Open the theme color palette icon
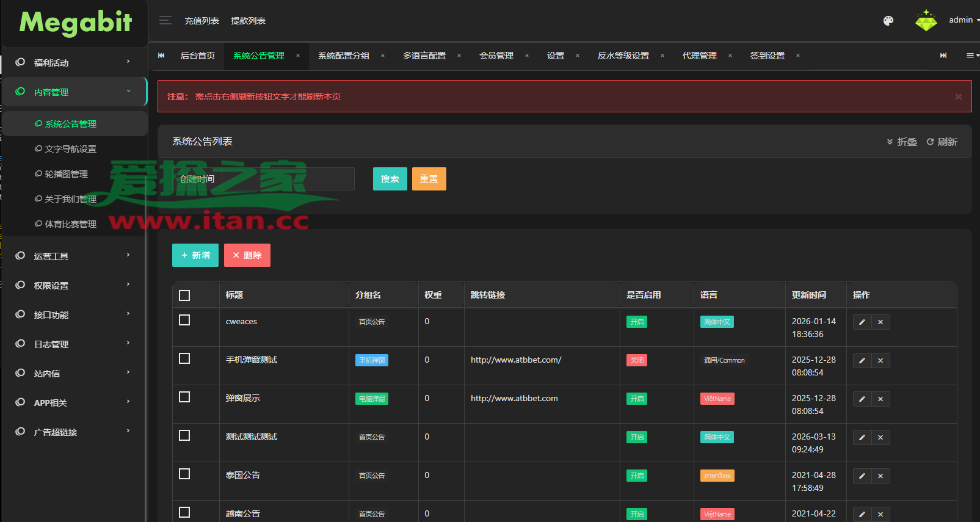 pyautogui.click(x=888, y=21)
